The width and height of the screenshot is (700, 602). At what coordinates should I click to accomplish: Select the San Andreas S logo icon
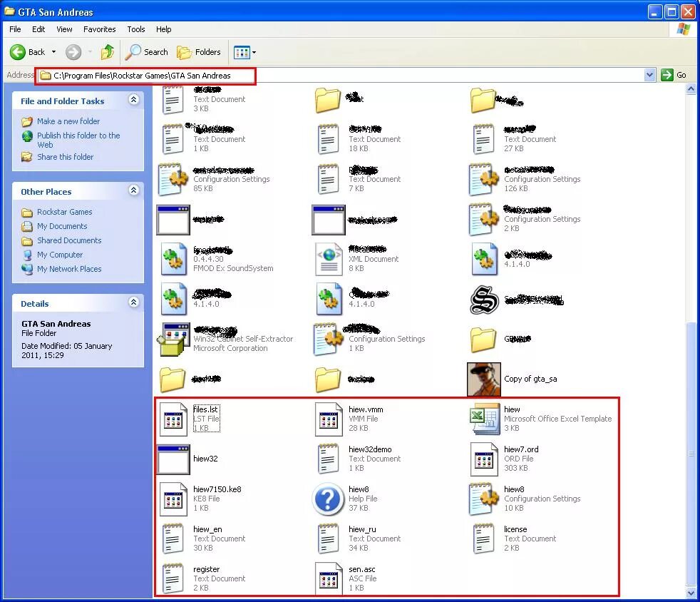485,300
